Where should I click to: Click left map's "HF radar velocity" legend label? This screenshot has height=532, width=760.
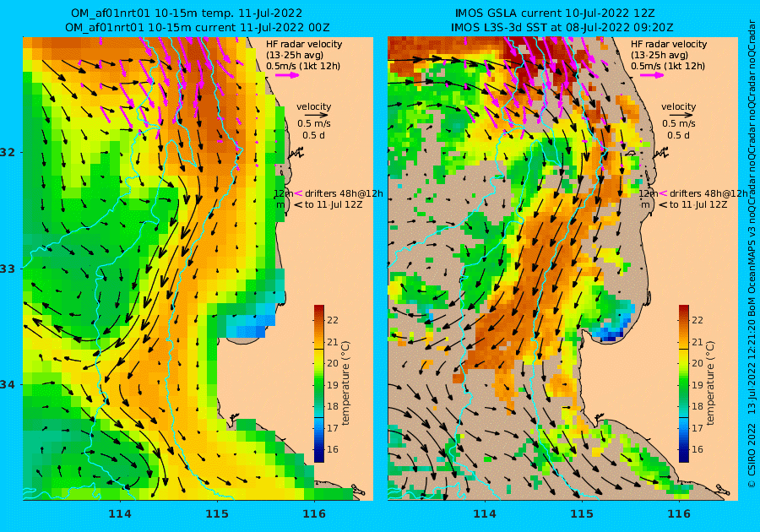[304, 44]
